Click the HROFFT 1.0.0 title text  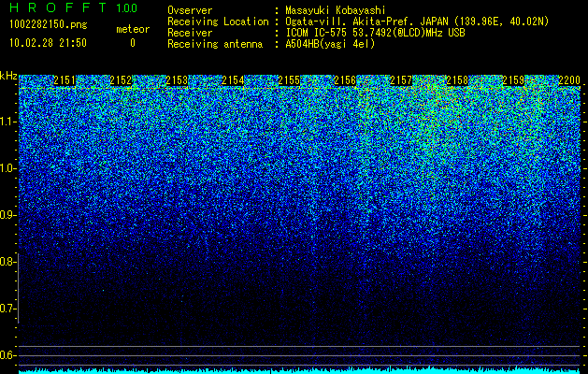74,7
